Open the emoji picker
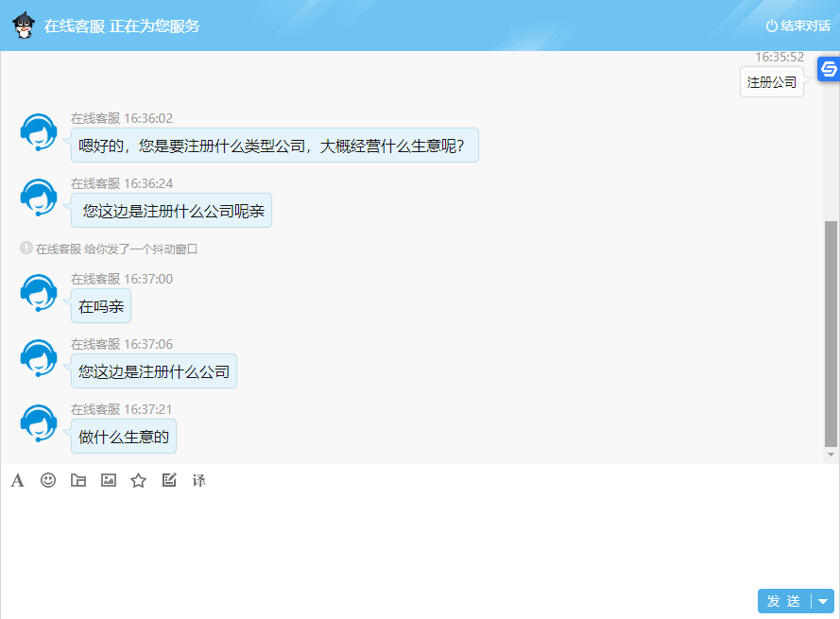 [48, 480]
